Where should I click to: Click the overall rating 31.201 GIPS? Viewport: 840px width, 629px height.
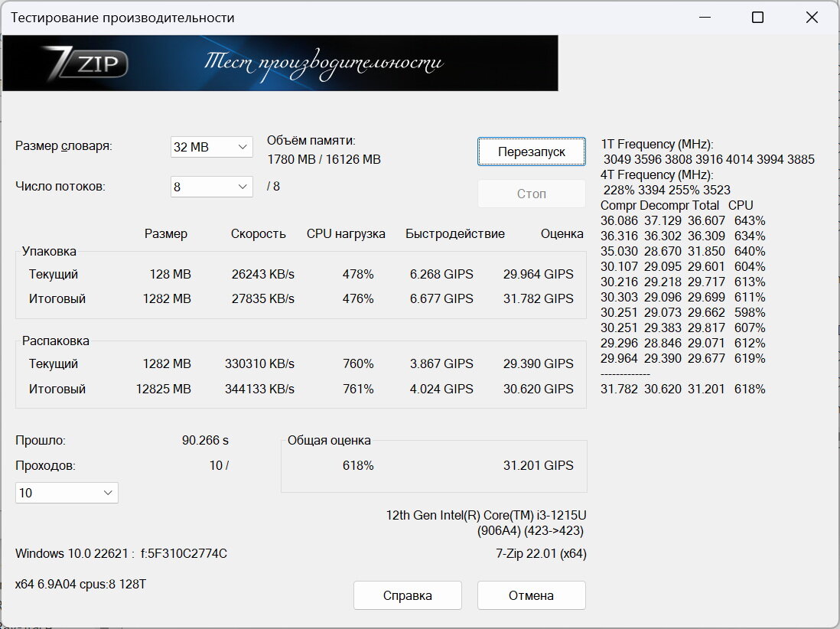[539, 465]
